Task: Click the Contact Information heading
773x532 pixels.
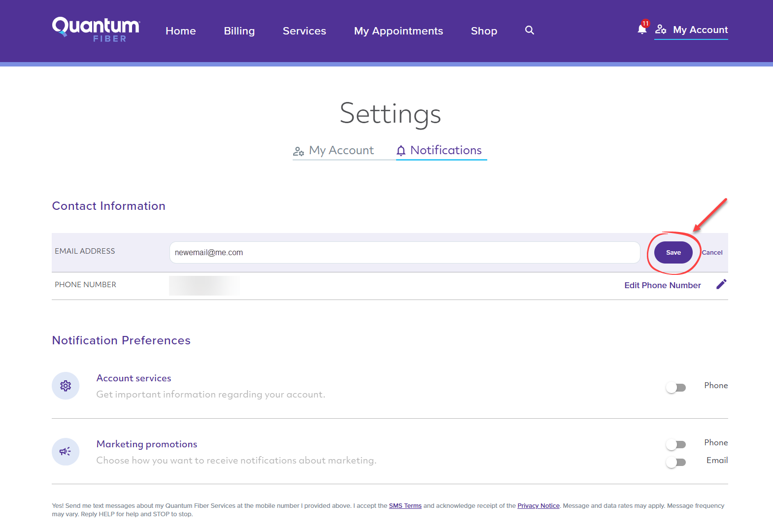Action: point(109,206)
